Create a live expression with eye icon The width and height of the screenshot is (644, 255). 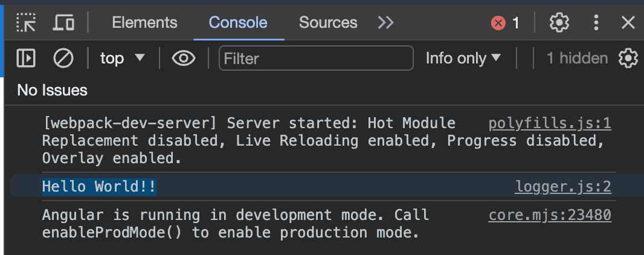pyautogui.click(x=184, y=58)
